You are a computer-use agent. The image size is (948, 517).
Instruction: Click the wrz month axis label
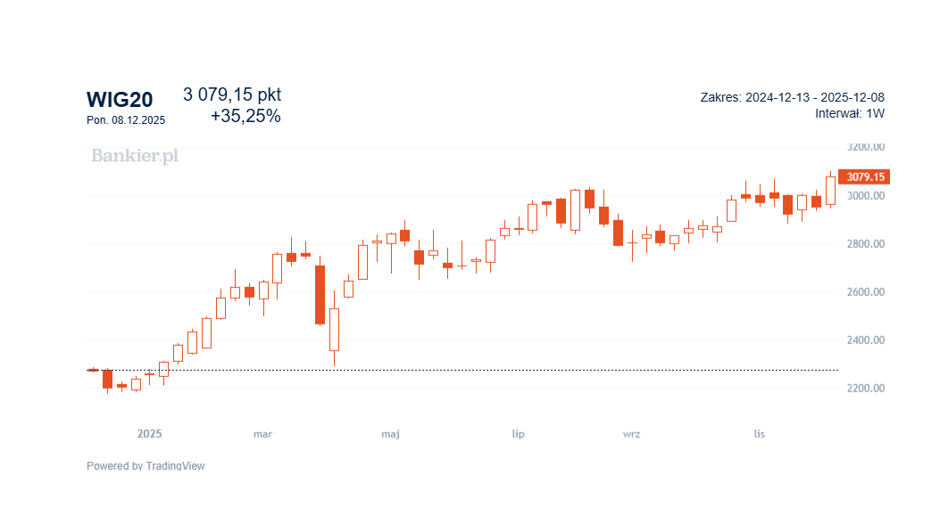click(631, 434)
